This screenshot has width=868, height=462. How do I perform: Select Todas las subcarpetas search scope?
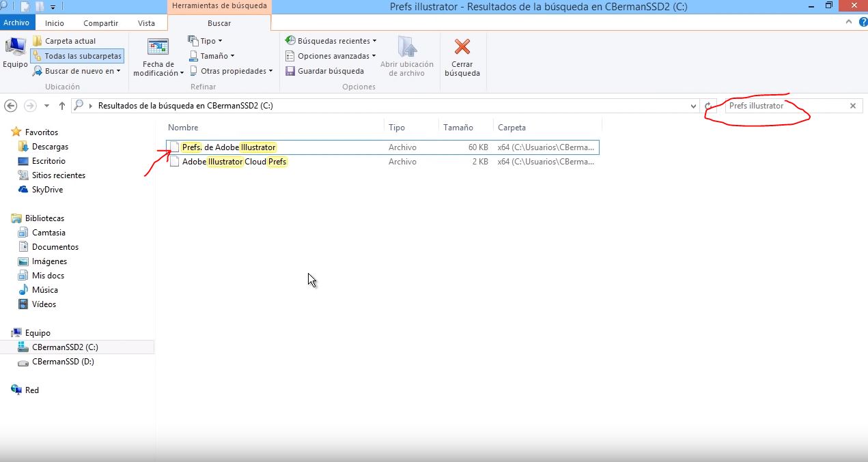pos(77,56)
